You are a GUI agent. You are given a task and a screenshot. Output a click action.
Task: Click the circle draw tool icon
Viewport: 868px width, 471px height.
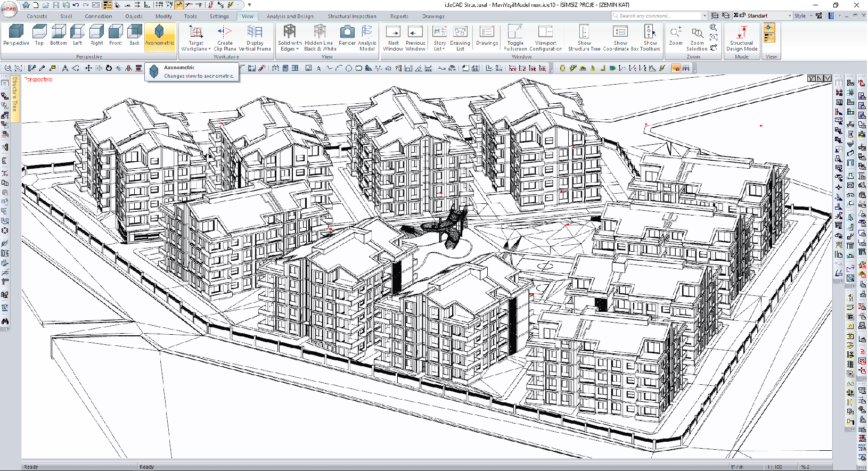point(349,68)
